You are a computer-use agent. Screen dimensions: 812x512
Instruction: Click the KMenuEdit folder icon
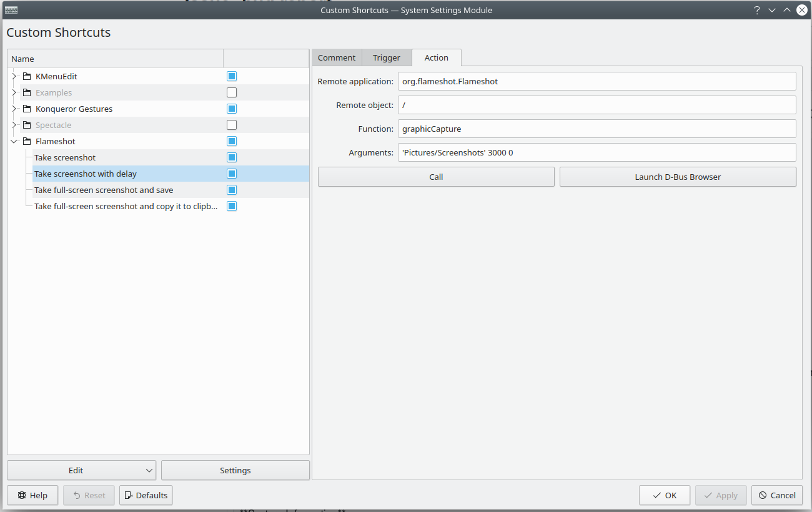point(26,76)
